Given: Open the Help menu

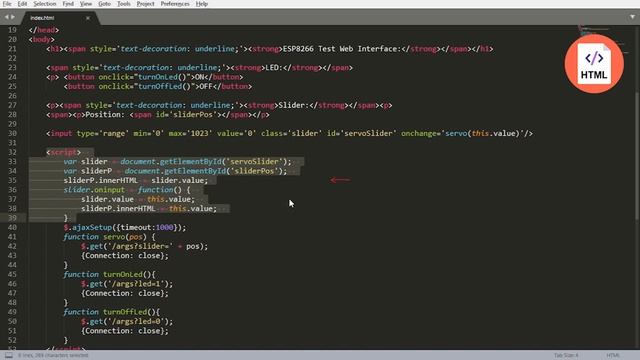Looking at the screenshot, I should (202, 4).
